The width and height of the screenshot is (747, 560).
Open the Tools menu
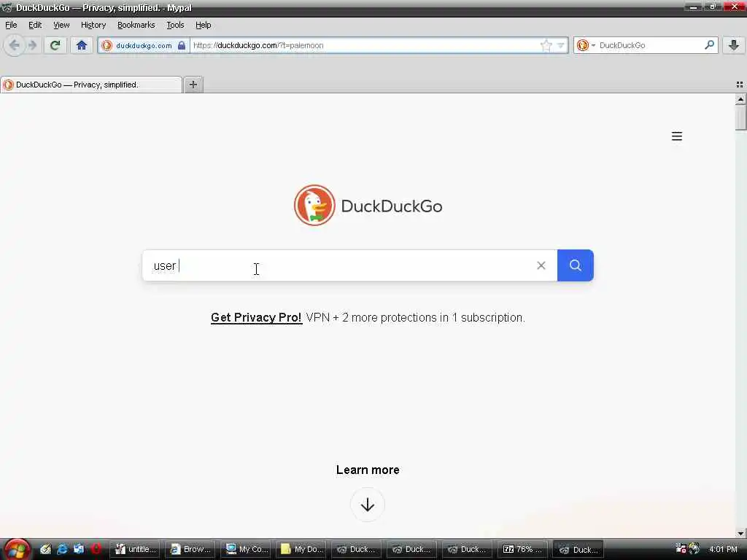coord(175,25)
